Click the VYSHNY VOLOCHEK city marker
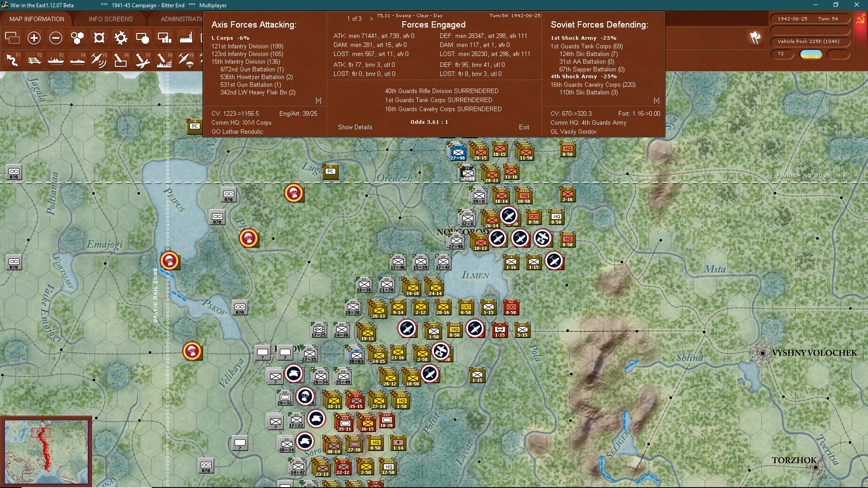Screen dimensions: 868x488 tap(763, 353)
